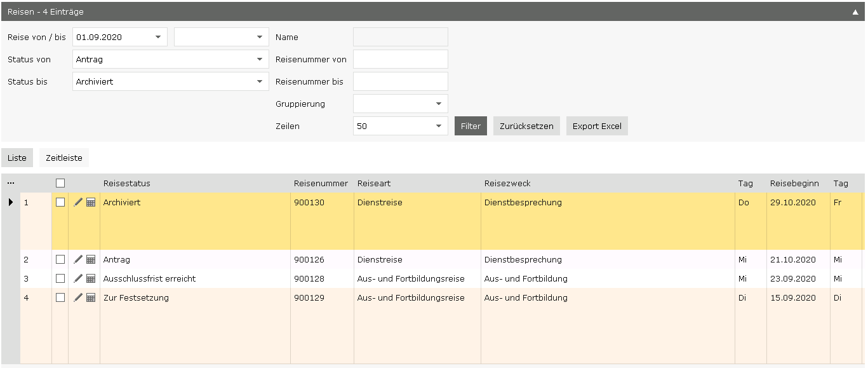Click the pencil edit icon for trip 900130
Image resolution: width=868 pixels, height=368 pixels.
(x=78, y=202)
